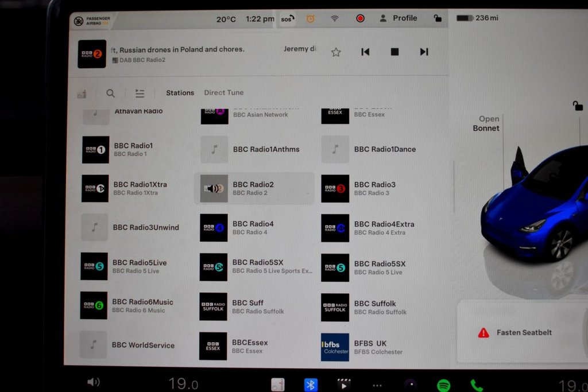Click the station list scrollbar

pyautogui.click(x=454, y=187)
